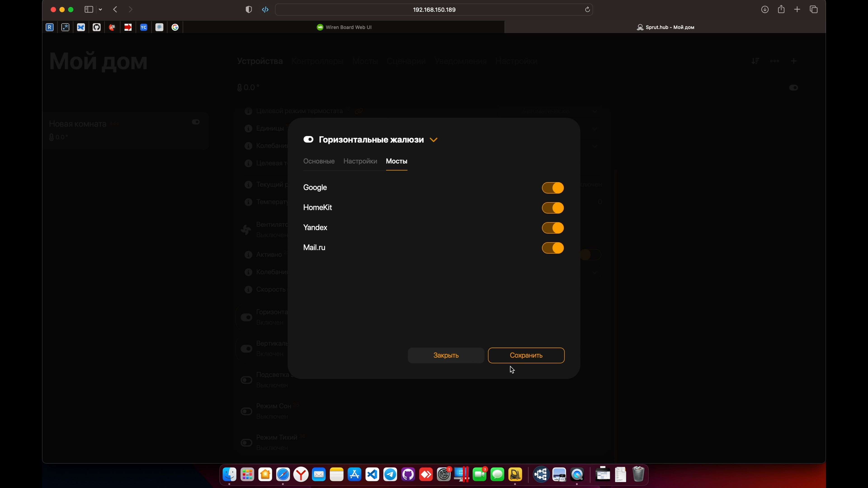
Task: Click the privacy shield icon
Action: [x=249, y=10]
